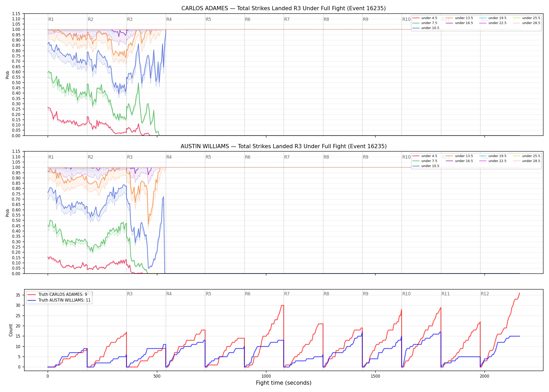Click the 0.50 tick on Carlos Adames Prob axis

[16, 83]
